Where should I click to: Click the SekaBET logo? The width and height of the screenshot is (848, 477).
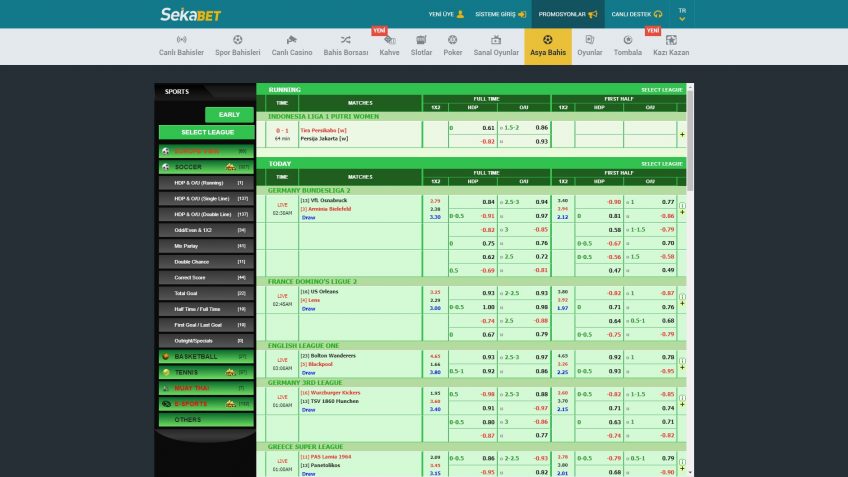point(190,15)
